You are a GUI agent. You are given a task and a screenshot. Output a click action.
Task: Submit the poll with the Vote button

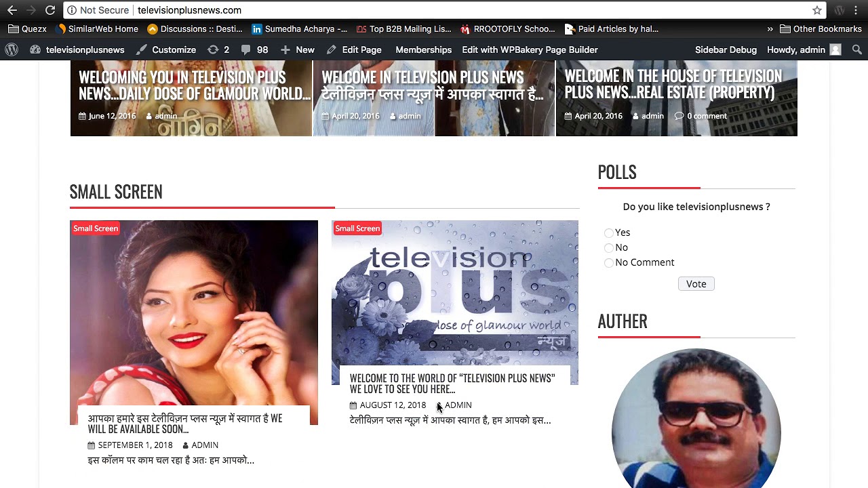click(x=696, y=284)
